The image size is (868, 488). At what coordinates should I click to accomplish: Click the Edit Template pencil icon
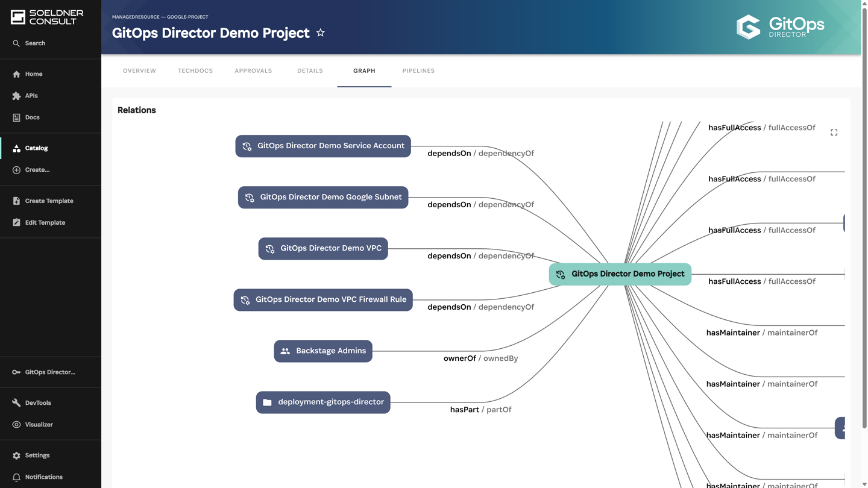[x=16, y=222]
